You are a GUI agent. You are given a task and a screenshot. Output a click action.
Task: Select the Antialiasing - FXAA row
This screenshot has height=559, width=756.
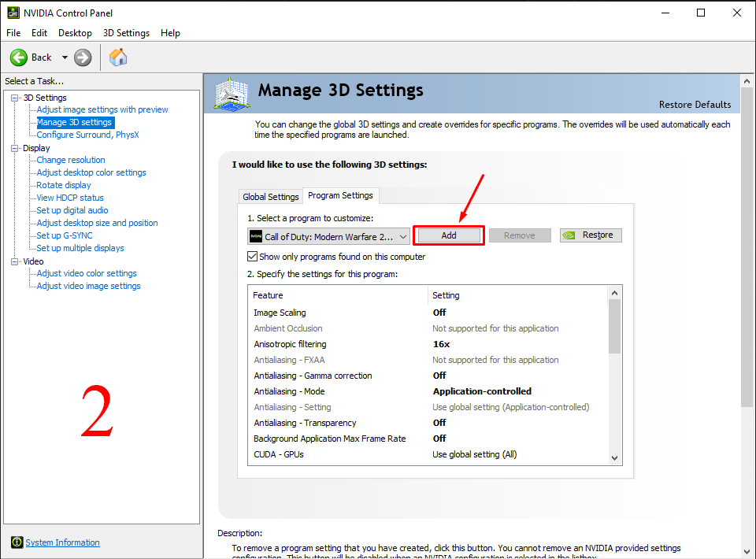[428, 360]
